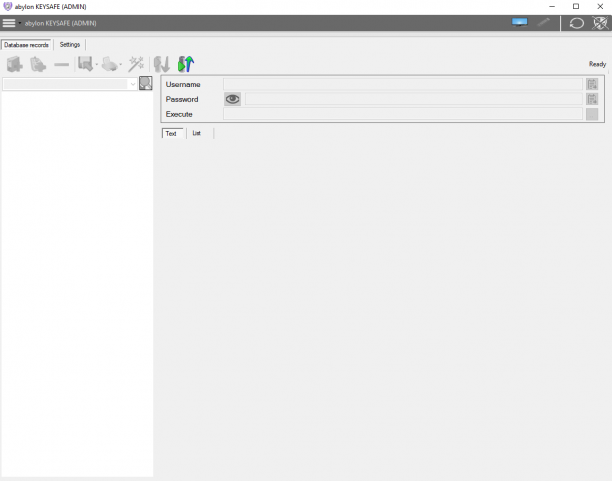Copy Password with clipboard icon
The width and height of the screenshot is (612, 481).
(592, 99)
